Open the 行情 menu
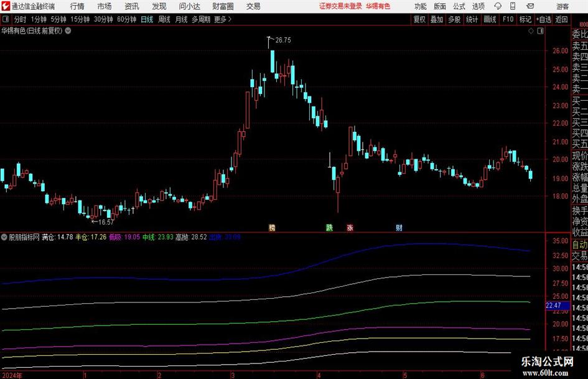This screenshot has width=588, height=379. tap(77, 6)
